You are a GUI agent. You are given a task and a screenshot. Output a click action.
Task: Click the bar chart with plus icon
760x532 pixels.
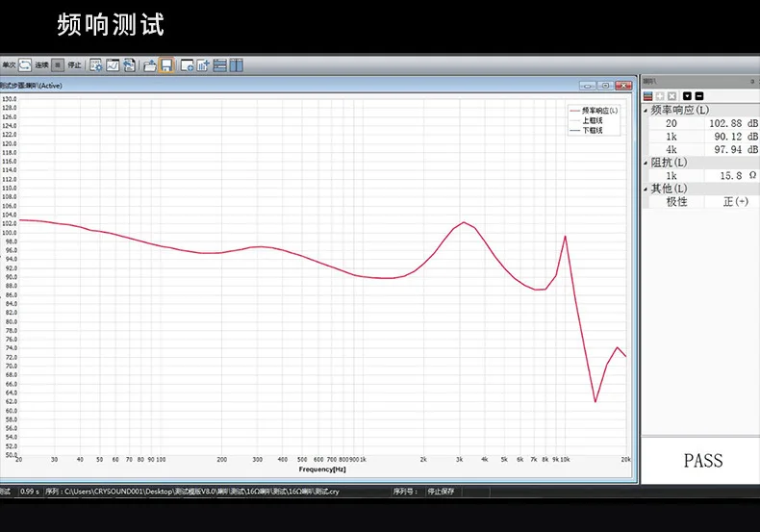[203, 64]
